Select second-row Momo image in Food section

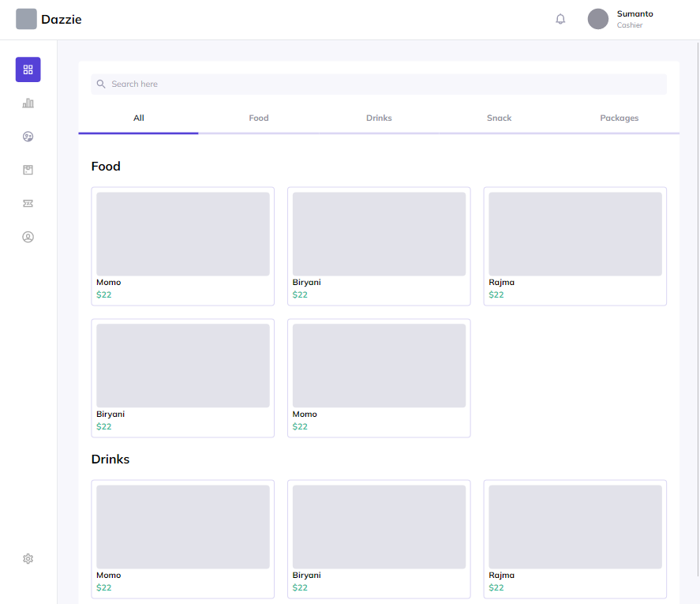379,366
